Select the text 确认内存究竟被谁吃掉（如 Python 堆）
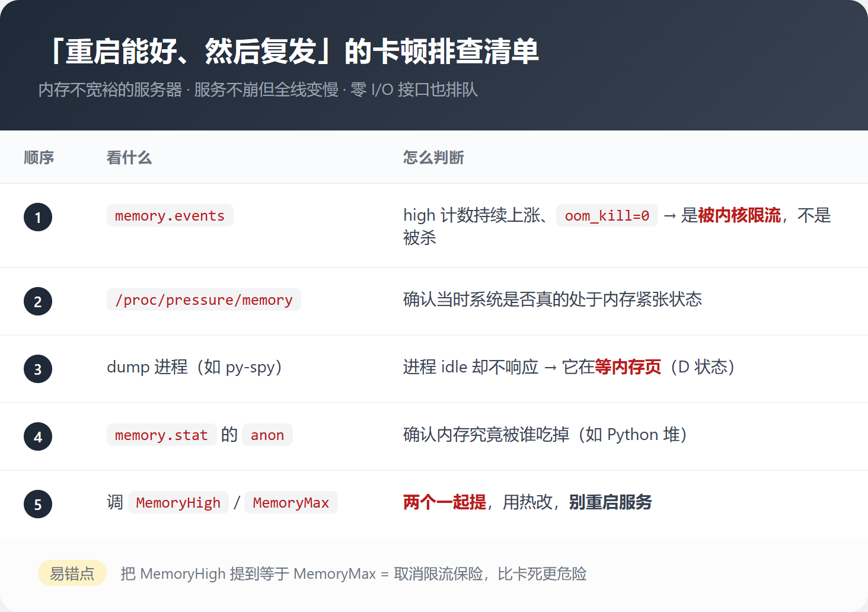 coord(545,435)
